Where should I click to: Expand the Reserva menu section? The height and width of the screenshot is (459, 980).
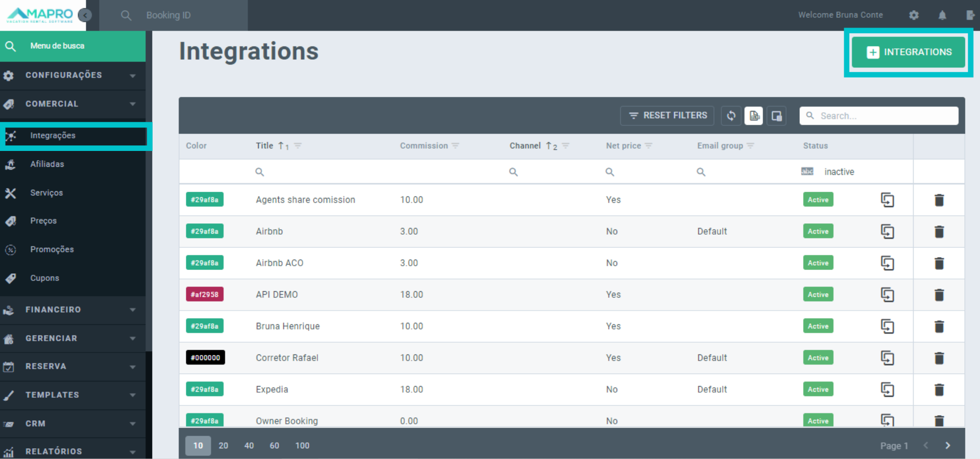71,367
